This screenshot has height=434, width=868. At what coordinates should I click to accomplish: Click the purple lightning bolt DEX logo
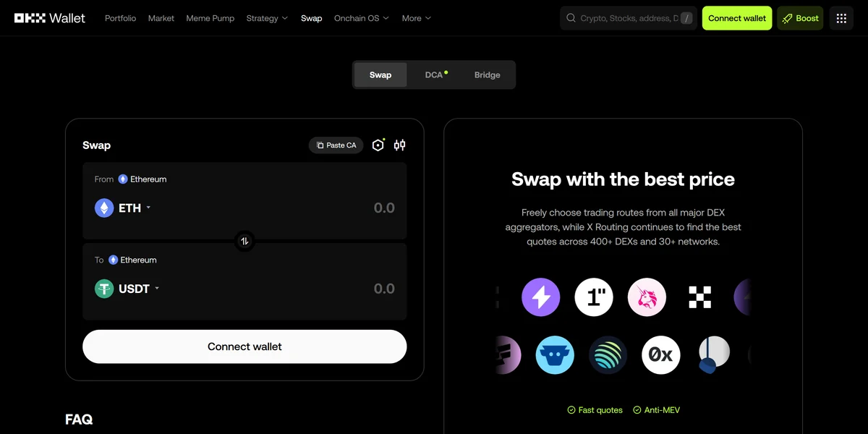point(541,297)
